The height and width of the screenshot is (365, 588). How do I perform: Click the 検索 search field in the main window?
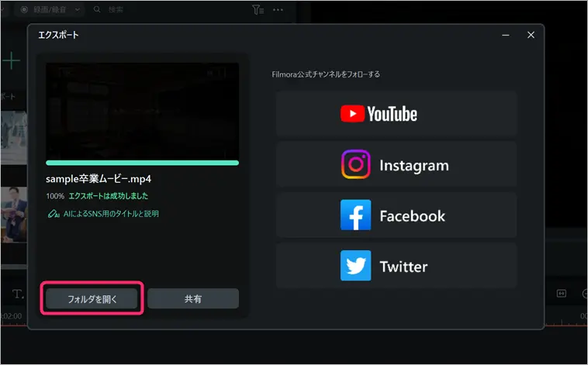[116, 10]
